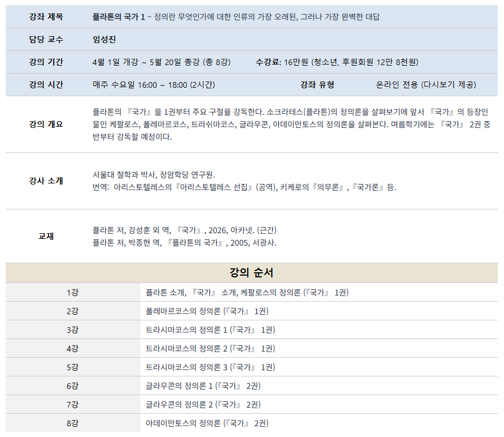The image size is (504, 437).
Task: Click textbook entry by 박종현, 2005 서광사
Action: 184,243
